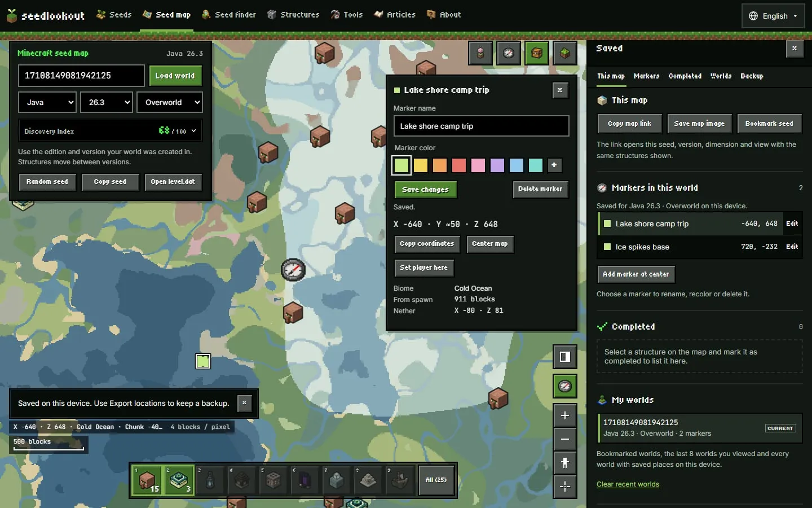Click the crosshair icon in map controls
Viewport: 812px width, 508px height.
tap(565, 487)
